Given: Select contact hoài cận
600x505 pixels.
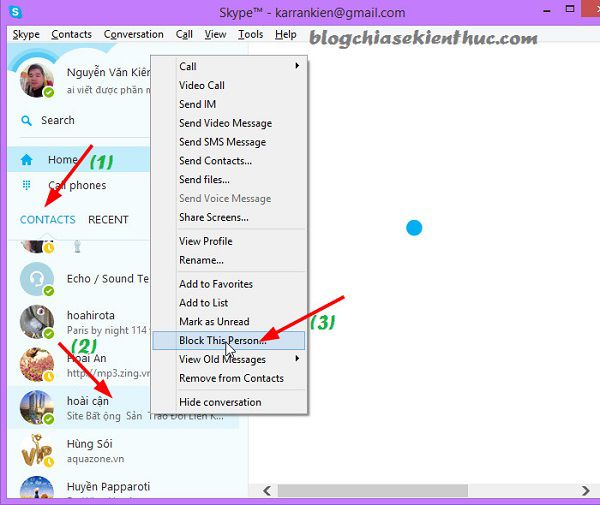Looking at the screenshot, I should (79, 407).
